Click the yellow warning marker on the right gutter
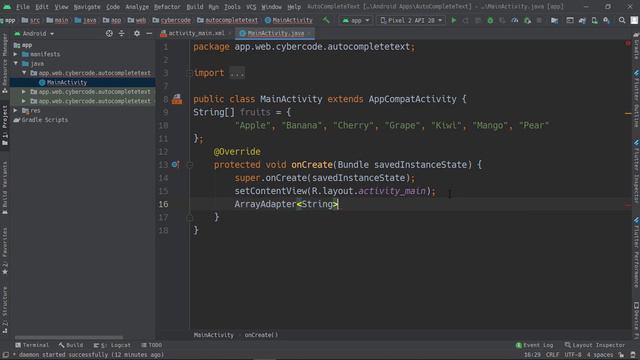Screen dimensions: 640x360 point(628,114)
